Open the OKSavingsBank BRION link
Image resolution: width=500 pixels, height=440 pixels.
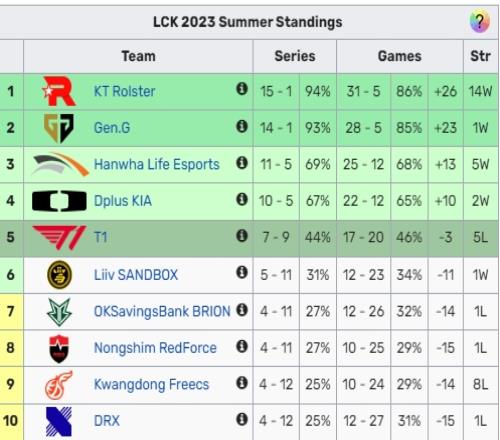point(162,311)
